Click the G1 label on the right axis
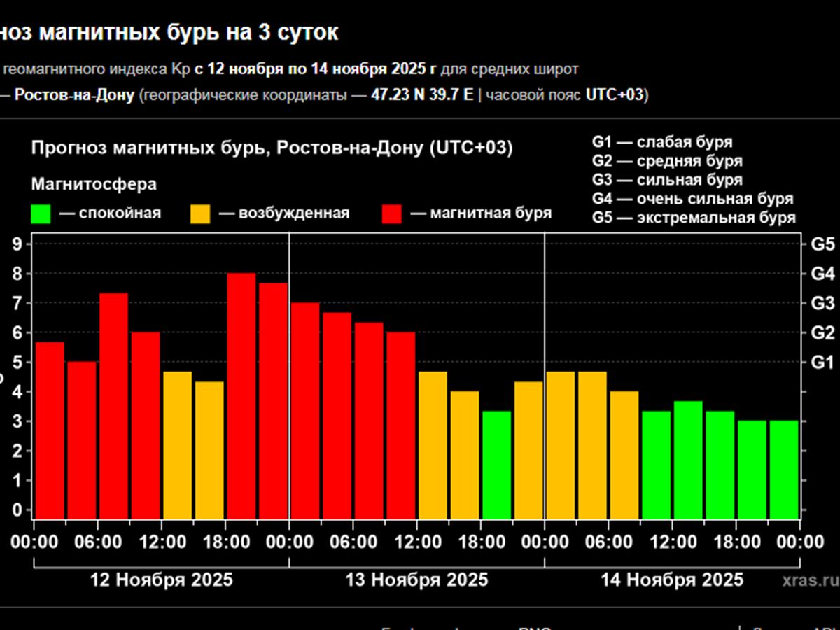Viewport: 840px width, 630px height. pos(822,363)
